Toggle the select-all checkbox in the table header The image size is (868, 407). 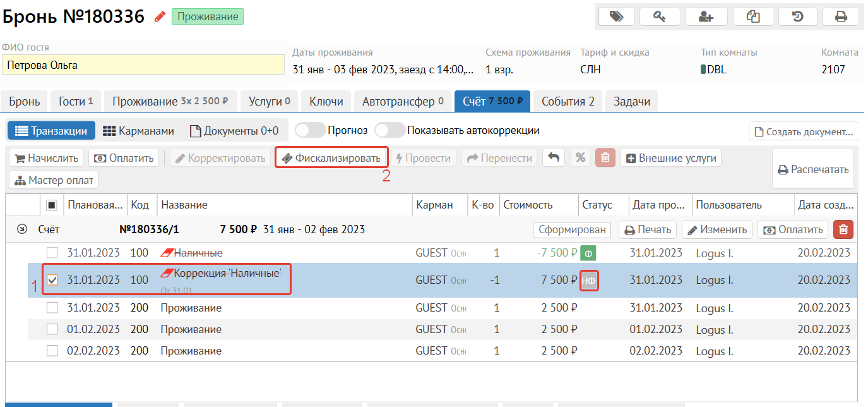coord(52,205)
